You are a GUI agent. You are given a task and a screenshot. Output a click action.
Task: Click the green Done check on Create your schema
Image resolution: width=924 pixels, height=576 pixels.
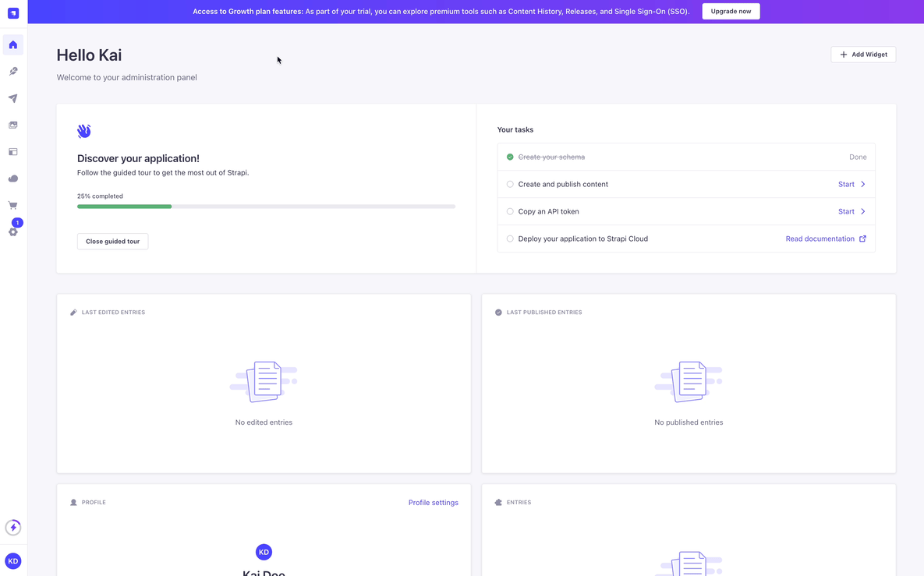[509, 157]
